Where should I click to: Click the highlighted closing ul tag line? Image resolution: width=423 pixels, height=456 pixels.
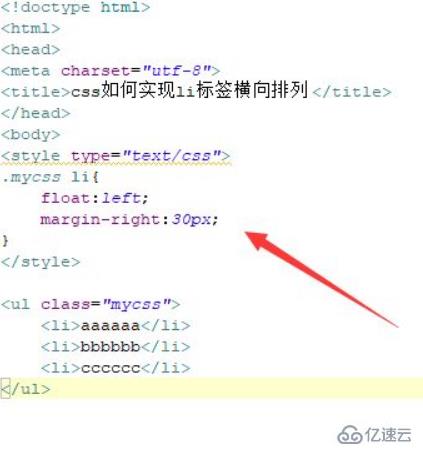pyautogui.click(x=211, y=389)
